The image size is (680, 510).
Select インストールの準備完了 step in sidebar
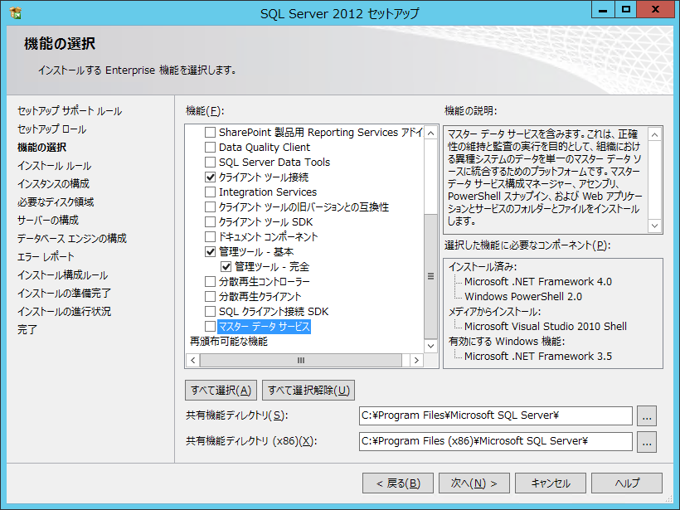[x=64, y=293]
